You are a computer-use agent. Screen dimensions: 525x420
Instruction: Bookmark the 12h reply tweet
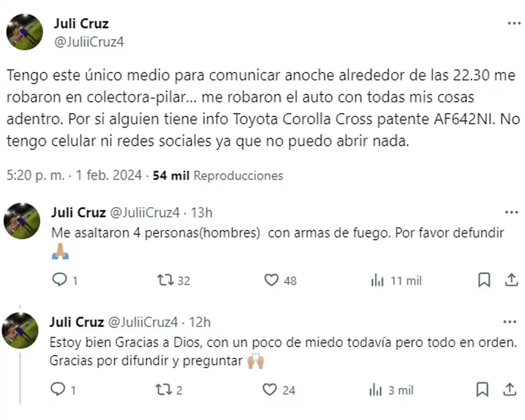click(x=482, y=390)
